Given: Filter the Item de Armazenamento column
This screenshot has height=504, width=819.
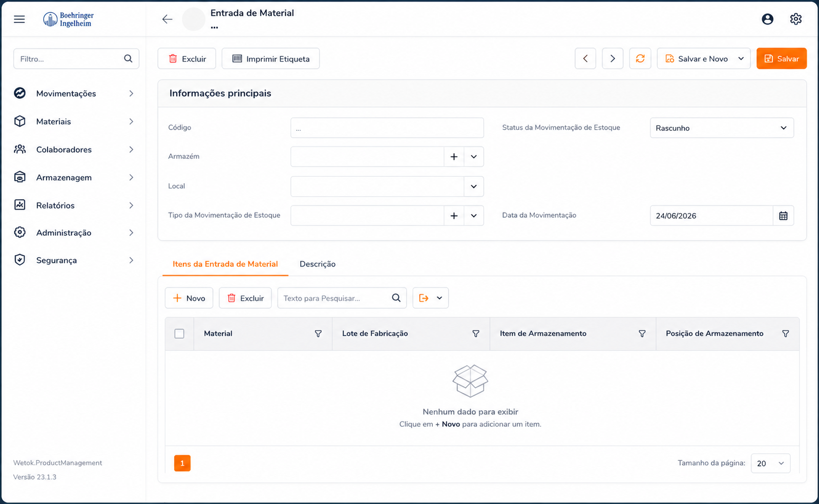Looking at the screenshot, I should pyautogui.click(x=642, y=333).
